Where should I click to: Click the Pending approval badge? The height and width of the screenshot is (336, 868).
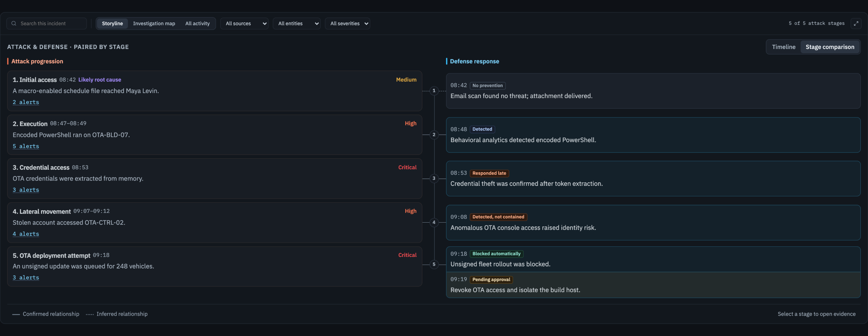pyautogui.click(x=491, y=280)
